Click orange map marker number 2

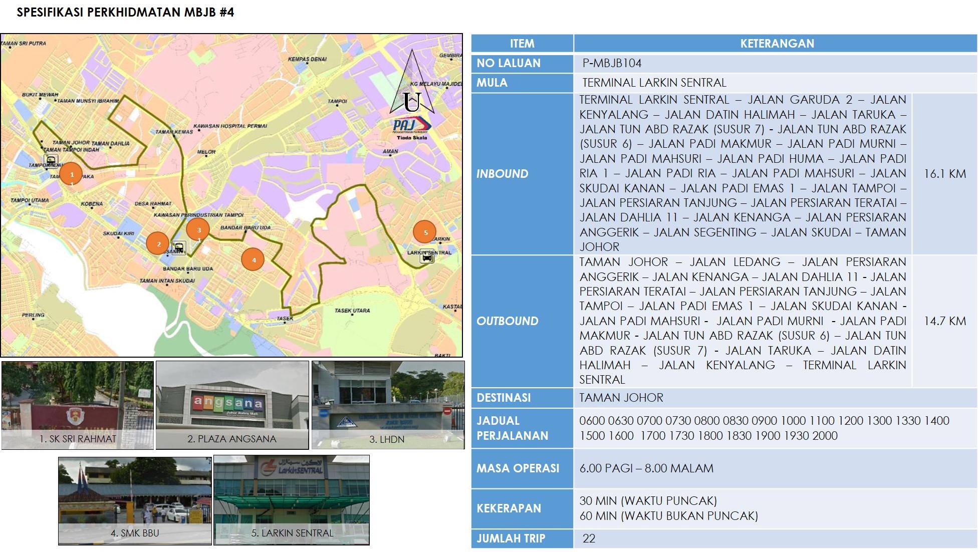tap(158, 243)
